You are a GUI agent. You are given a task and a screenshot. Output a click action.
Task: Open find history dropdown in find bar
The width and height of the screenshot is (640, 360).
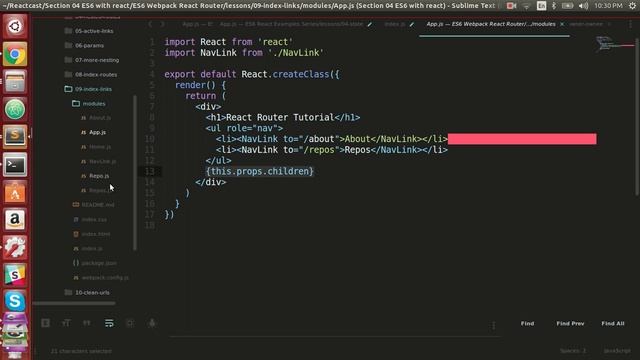coord(493,325)
